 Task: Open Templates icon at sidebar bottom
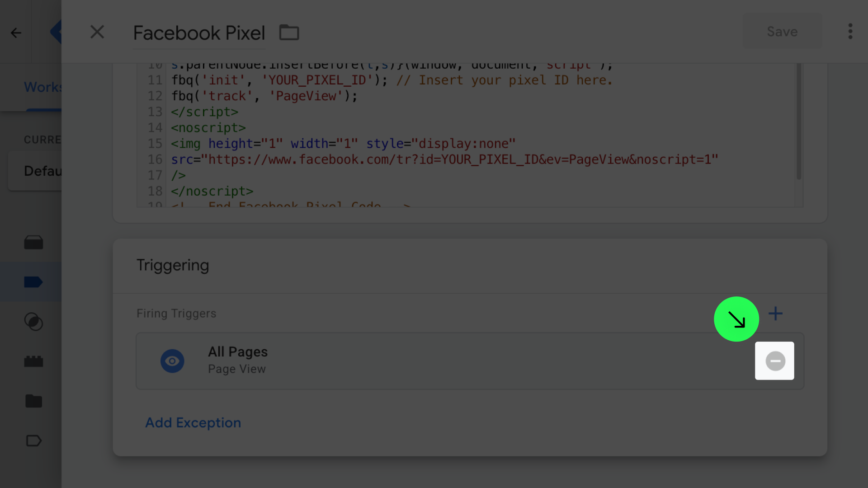pos(33,441)
